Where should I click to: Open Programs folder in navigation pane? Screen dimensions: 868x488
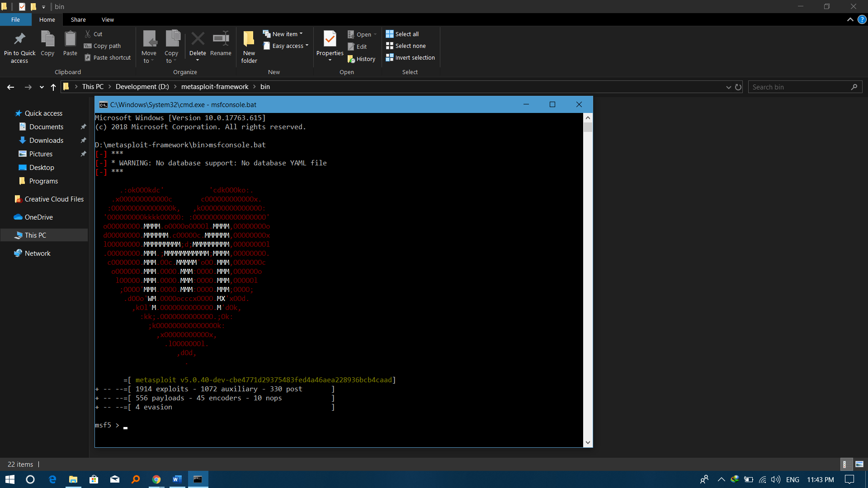pos(43,181)
